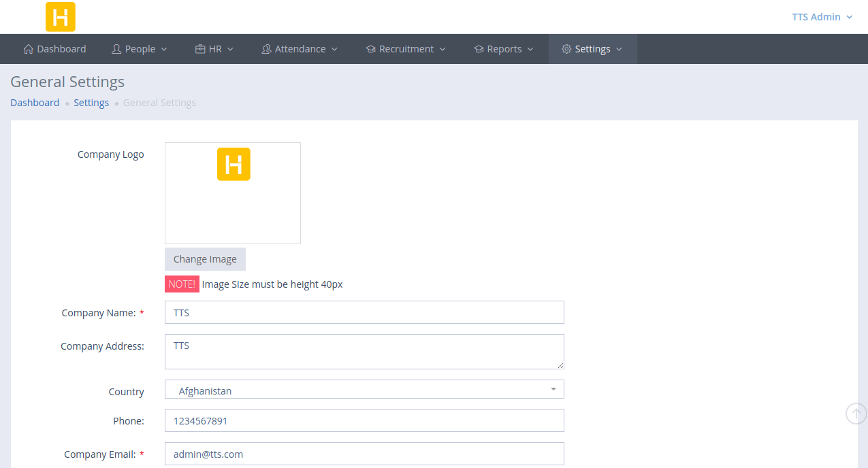868x468 pixels.
Task: Click the Reports icon in navbar
Action: 479,49
